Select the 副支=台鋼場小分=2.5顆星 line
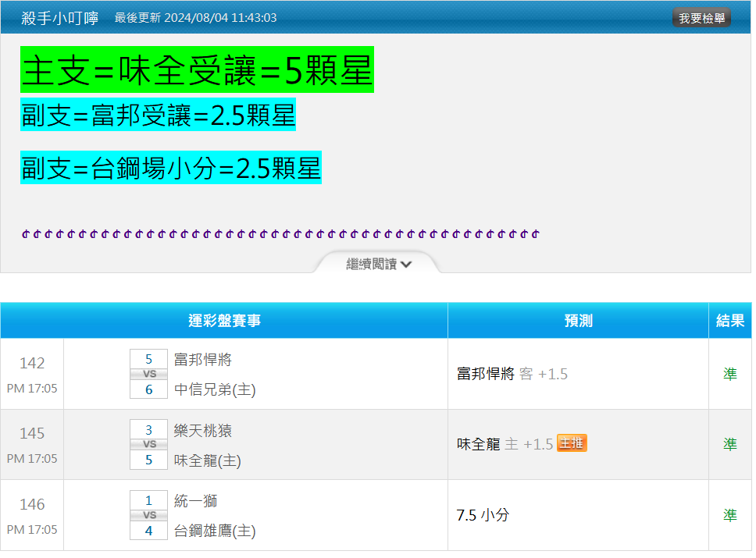 pos(171,167)
